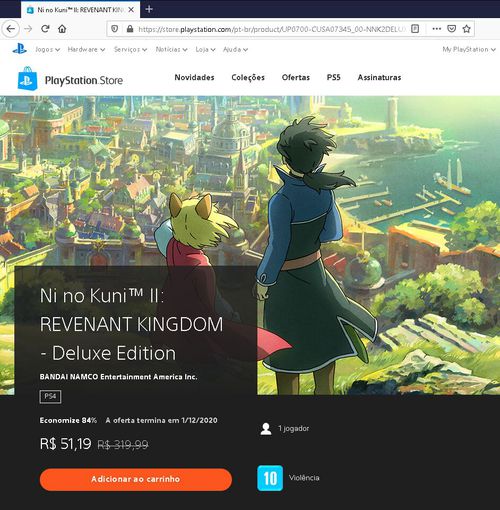Select the PS5 store section
The image size is (500, 510).
click(x=333, y=77)
